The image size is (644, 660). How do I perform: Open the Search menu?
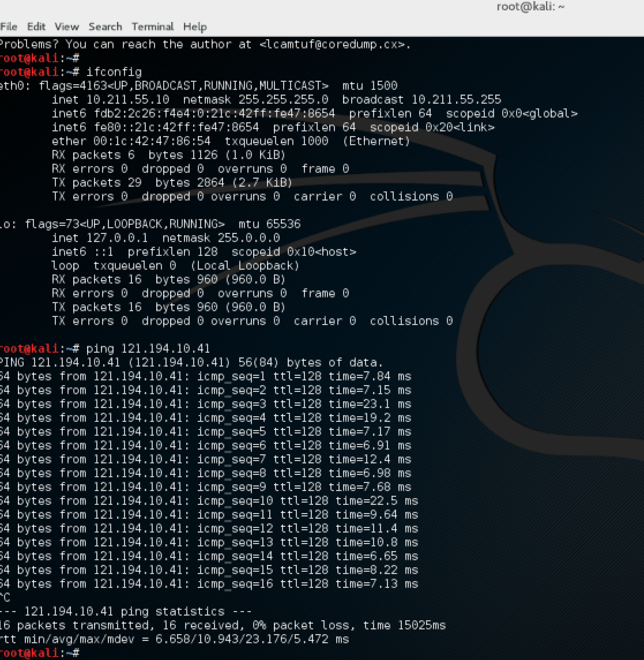106,27
